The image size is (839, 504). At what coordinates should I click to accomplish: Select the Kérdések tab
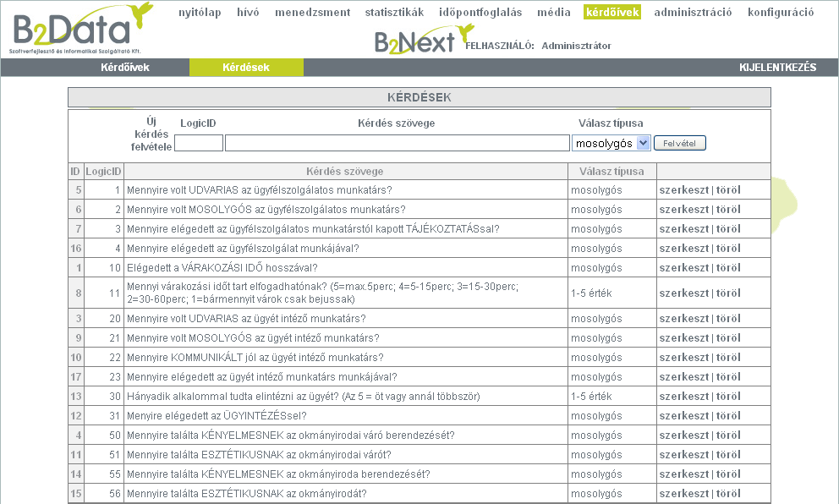coord(246,68)
